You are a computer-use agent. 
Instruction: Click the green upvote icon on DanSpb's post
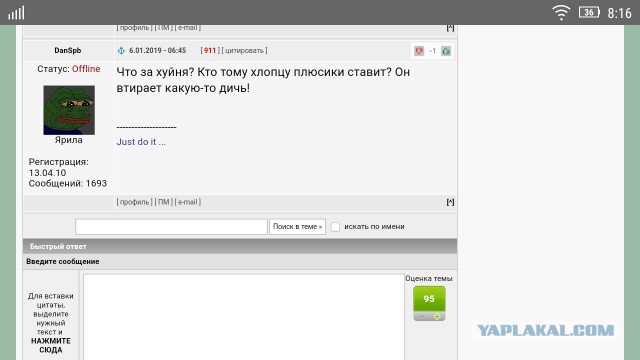pyautogui.click(x=446, y=51)
